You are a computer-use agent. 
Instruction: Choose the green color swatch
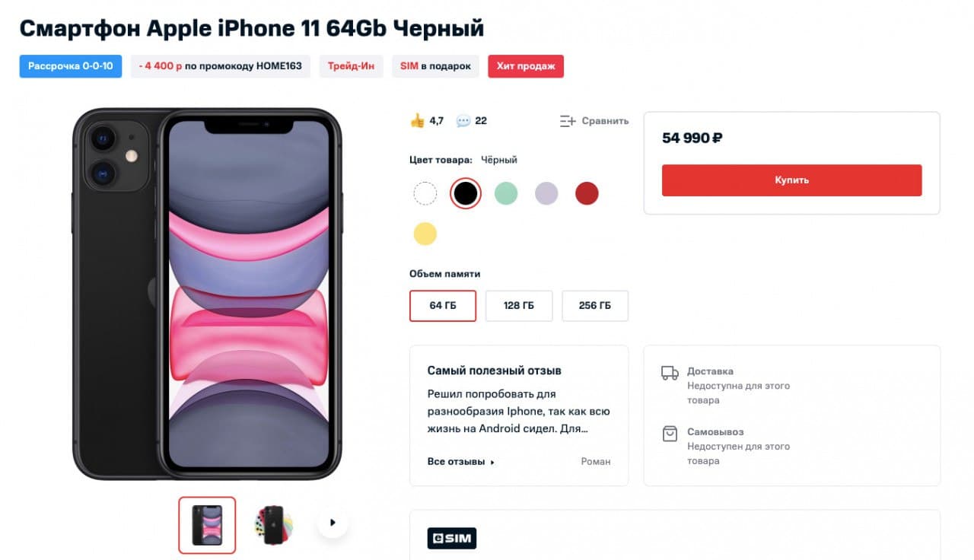[506, 193]
